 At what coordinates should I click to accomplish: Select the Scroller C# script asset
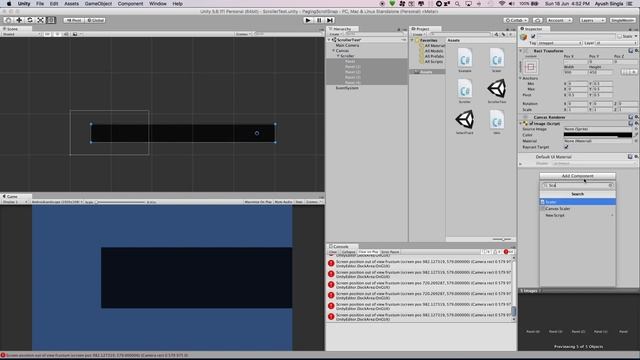click(464, 91)
